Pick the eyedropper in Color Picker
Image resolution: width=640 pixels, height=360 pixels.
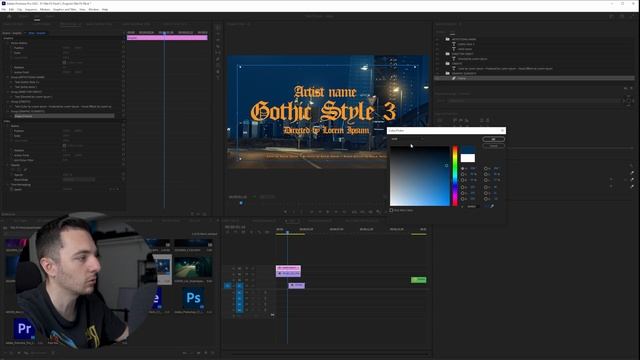point(492,206)
